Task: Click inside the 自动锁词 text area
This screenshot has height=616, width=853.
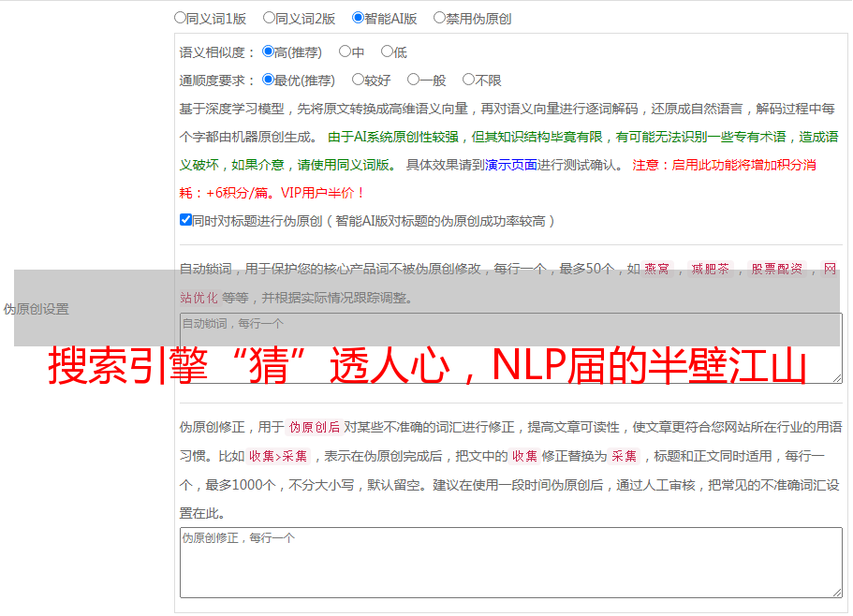Action: (511, 348)
